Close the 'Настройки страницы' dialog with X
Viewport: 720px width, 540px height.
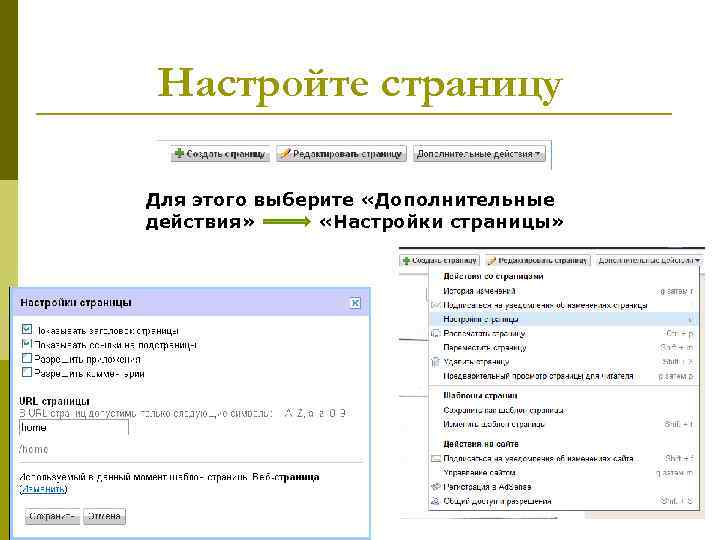pos(355,303)
